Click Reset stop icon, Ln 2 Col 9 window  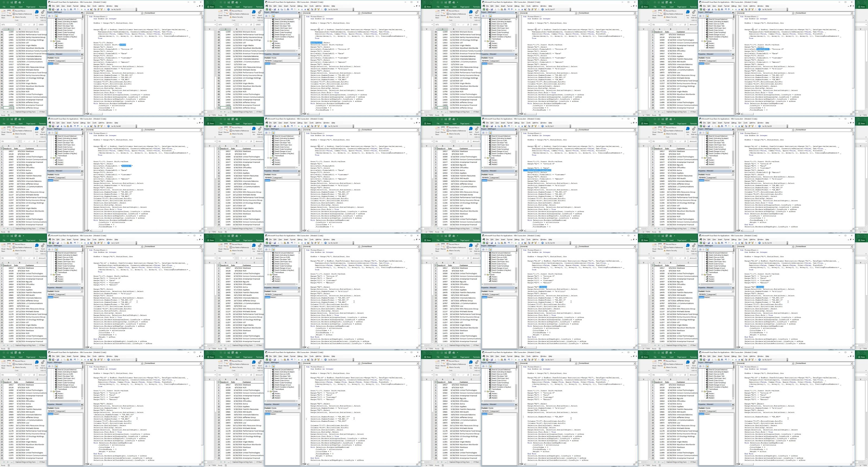click(88, 243)
